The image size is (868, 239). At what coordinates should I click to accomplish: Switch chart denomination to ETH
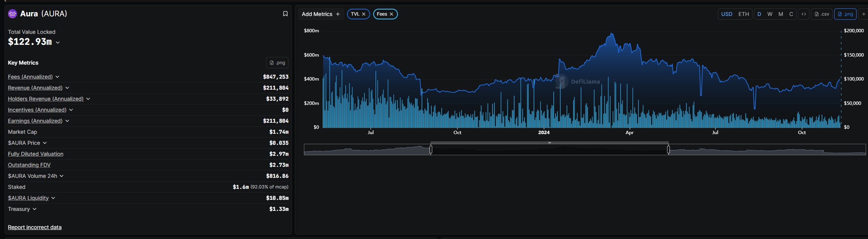pos(743,14)
